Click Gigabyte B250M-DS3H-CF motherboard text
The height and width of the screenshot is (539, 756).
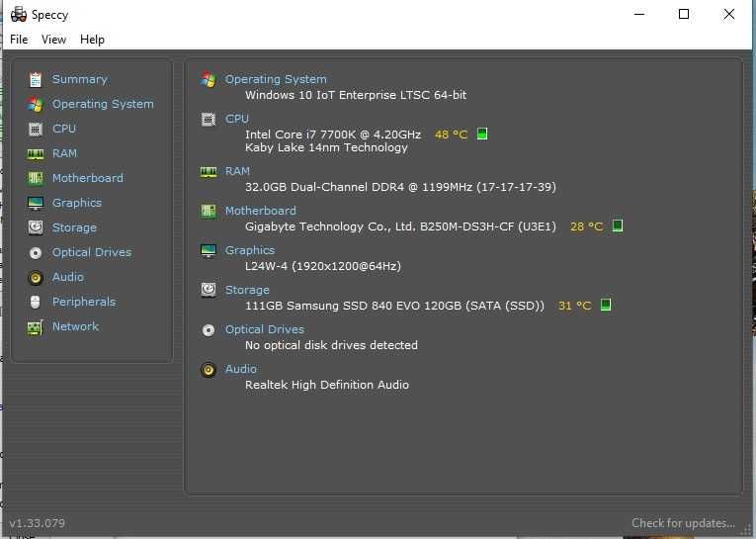400,226
